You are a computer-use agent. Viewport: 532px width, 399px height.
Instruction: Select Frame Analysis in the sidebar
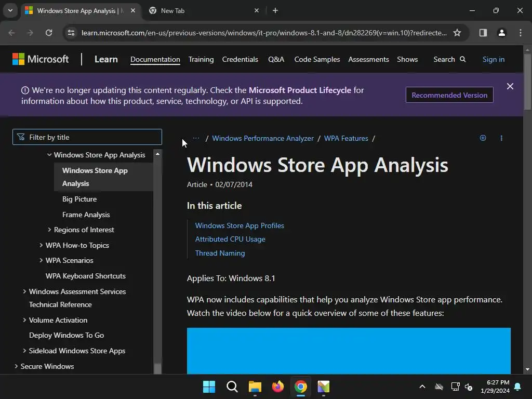[86, 215]
